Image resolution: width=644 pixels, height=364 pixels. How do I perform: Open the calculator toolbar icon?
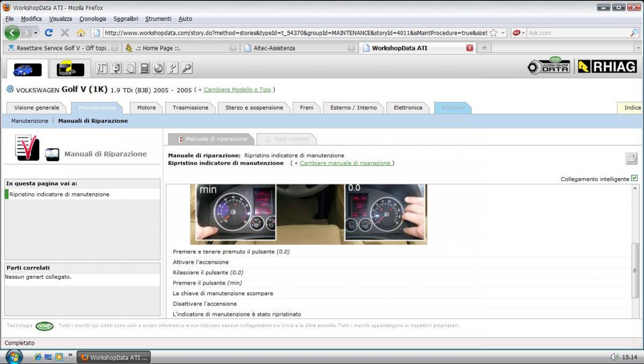(144, 68)
